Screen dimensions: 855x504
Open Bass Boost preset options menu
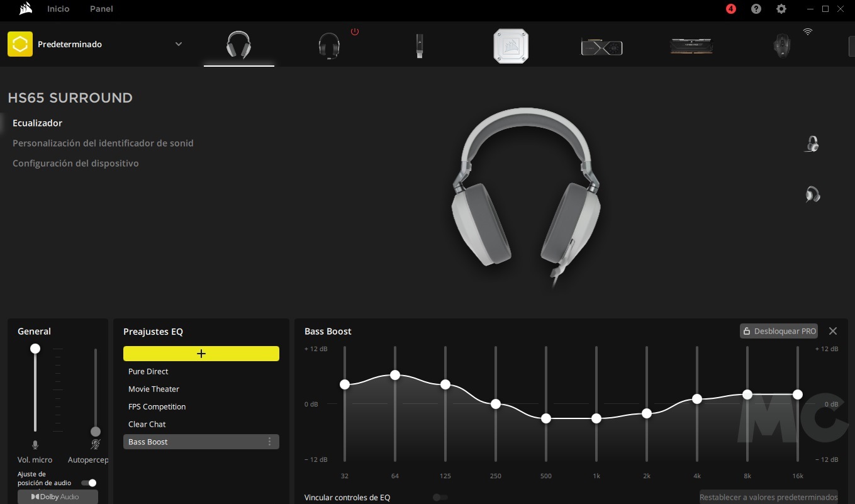click(270, 442)
